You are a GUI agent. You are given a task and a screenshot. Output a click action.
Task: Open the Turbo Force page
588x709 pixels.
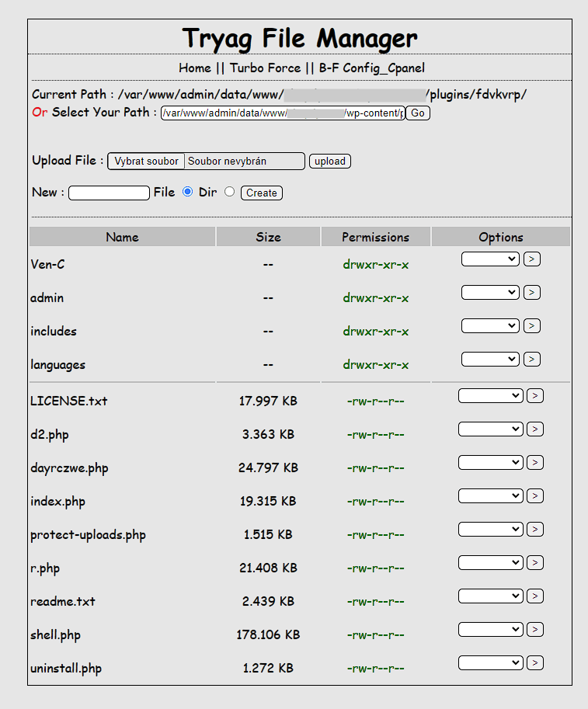(x=265, y=68)
